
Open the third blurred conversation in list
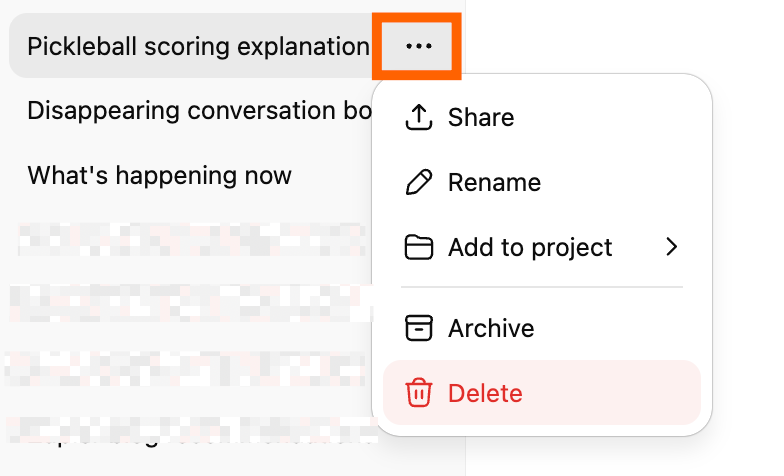point(190,367)
